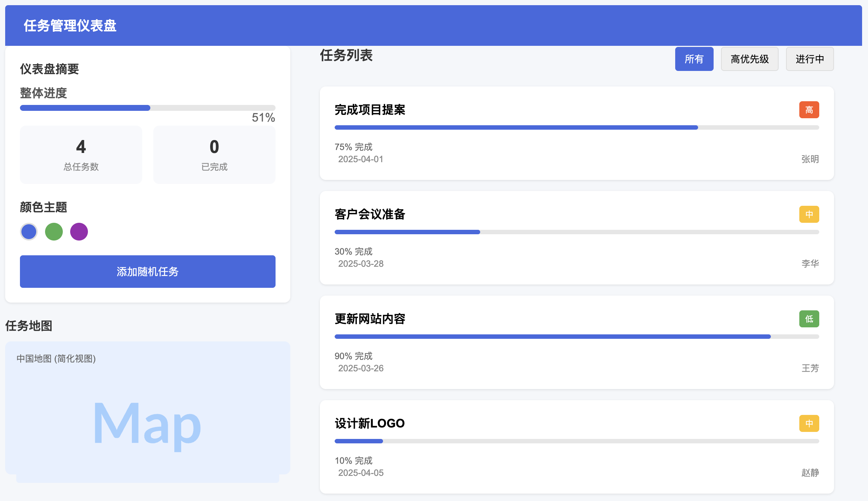Click the 完成项目提案 progress bar
Screen dimensions: 868x501
click(x=577, y=127)
